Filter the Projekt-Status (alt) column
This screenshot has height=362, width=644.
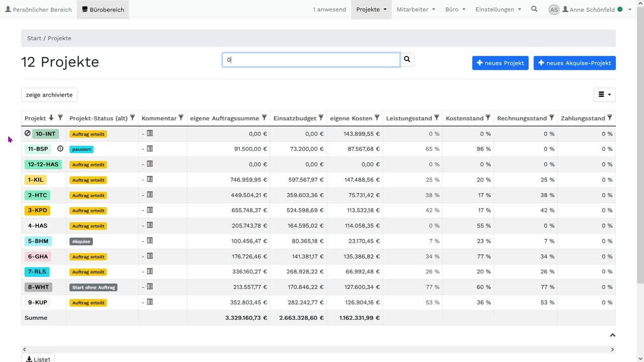tap(132, 118)
